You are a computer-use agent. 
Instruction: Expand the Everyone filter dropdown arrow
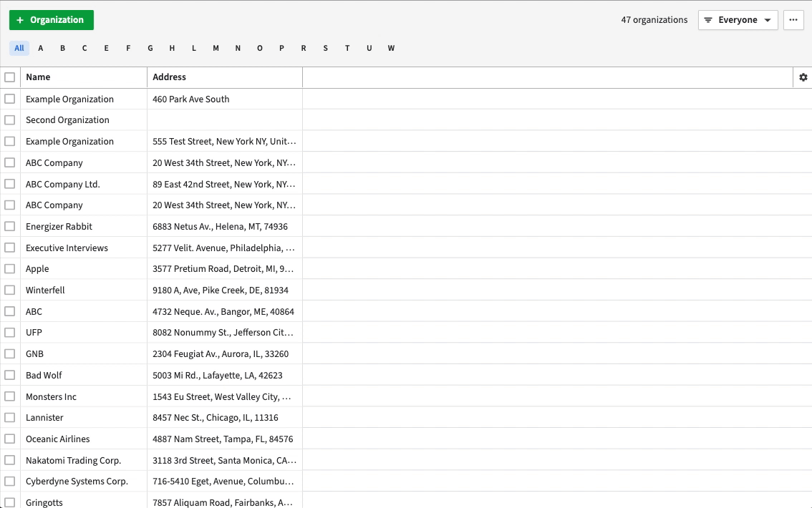click(x=768, y=20)
